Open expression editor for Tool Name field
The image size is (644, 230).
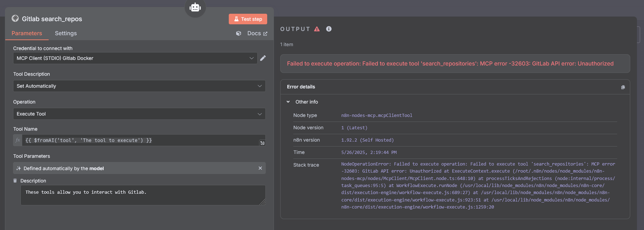pyautogui.click(x=262, y=143)
